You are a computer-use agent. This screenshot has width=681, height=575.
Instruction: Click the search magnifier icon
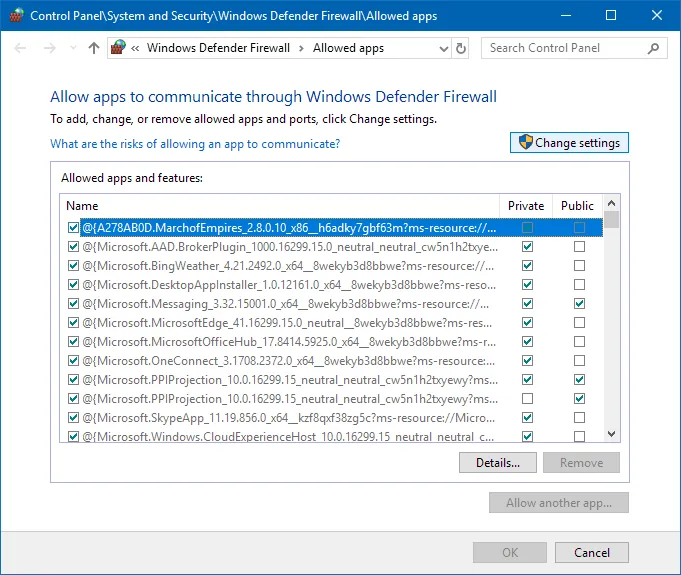pyautogui.click(x=653, y=48)
